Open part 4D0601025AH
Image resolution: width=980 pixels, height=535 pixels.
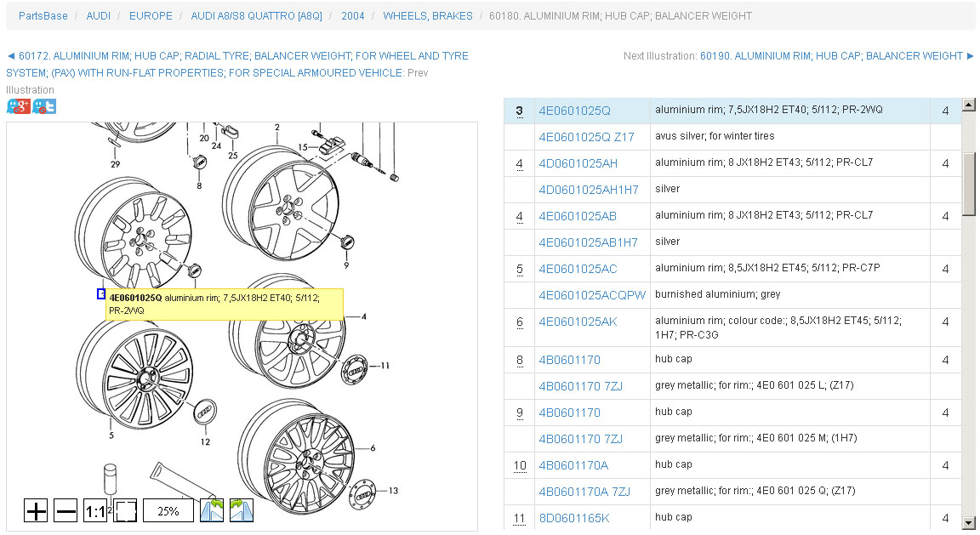578,164
